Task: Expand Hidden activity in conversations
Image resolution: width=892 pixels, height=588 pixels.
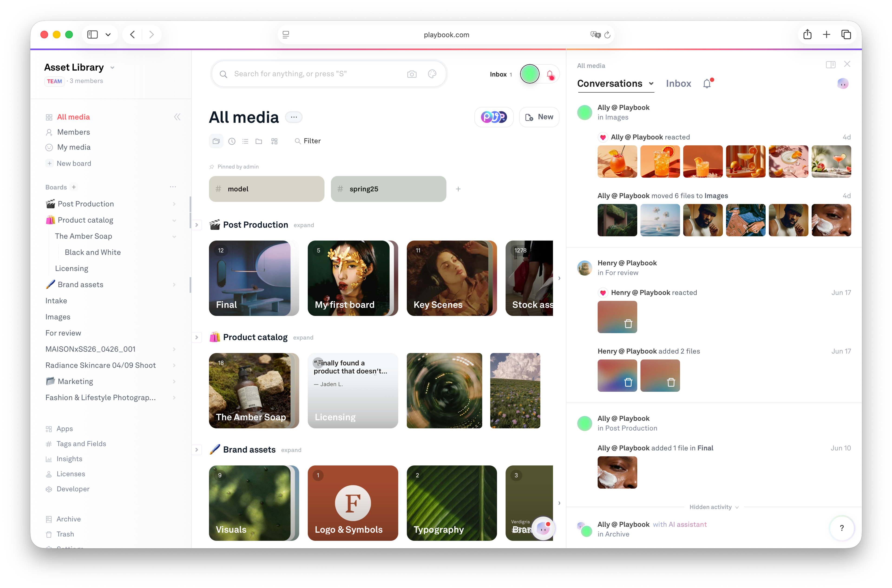Action: tap(714, 507)
